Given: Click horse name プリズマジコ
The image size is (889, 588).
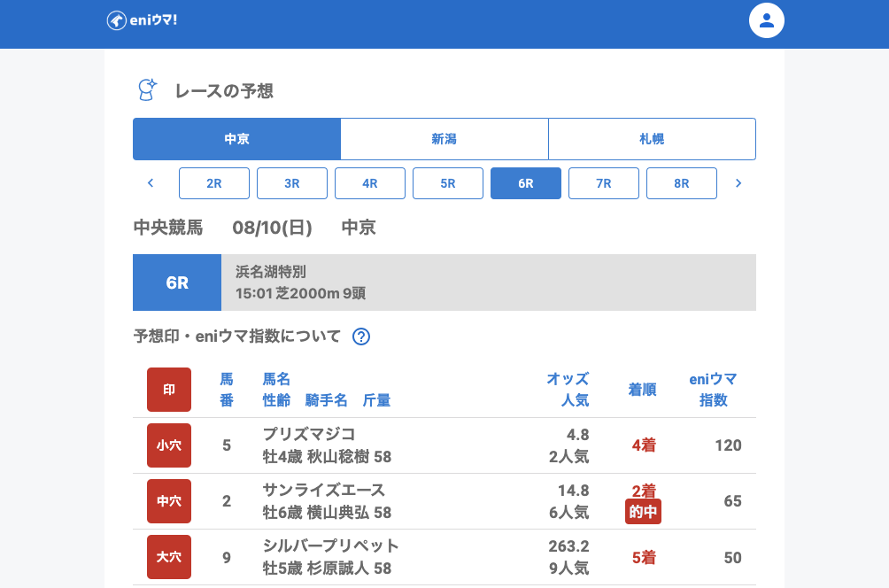Looking at the screenshot, I should pyautogui.click(x=309, y=434).
